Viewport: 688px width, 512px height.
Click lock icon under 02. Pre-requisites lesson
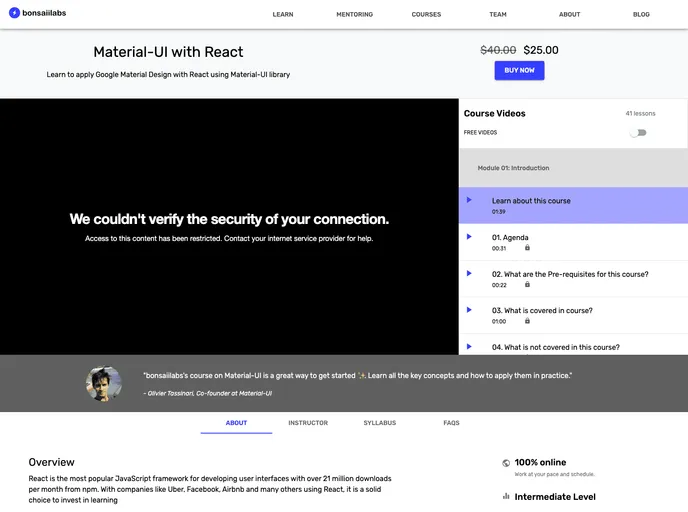pyautogui.click(x=527, y=284)
